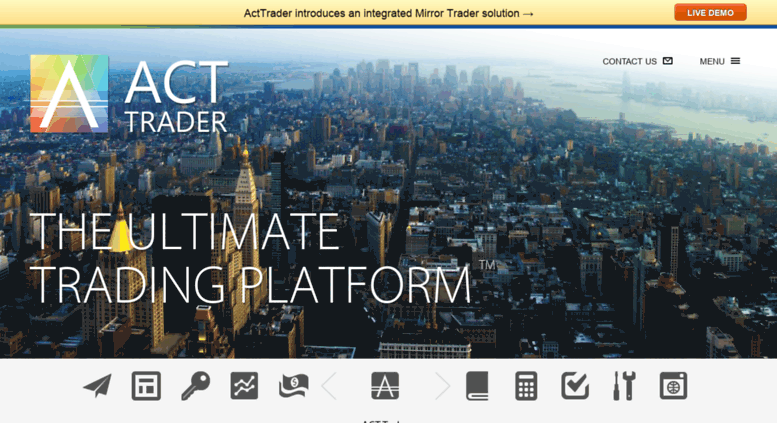Select the layout window icon
This screenshot has height=423, width=777.
(x=146, y=385)
